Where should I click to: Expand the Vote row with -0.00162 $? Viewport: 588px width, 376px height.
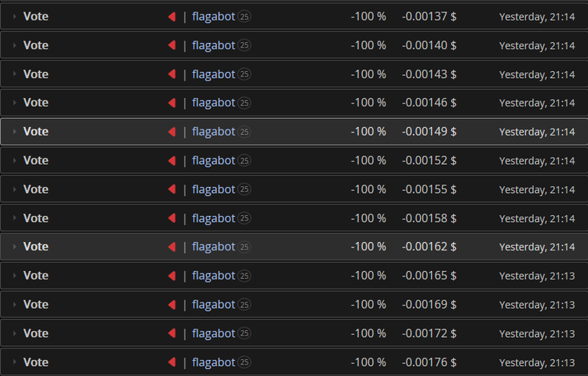[x=15, y=247]
